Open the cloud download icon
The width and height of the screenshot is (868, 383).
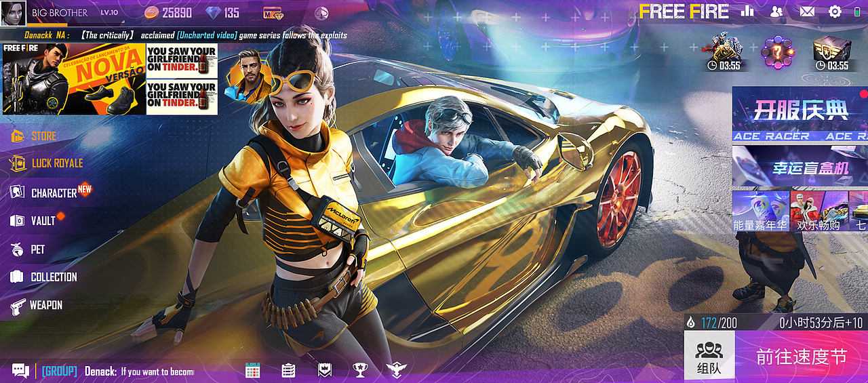pyautogui.click(x=321, y=13)
